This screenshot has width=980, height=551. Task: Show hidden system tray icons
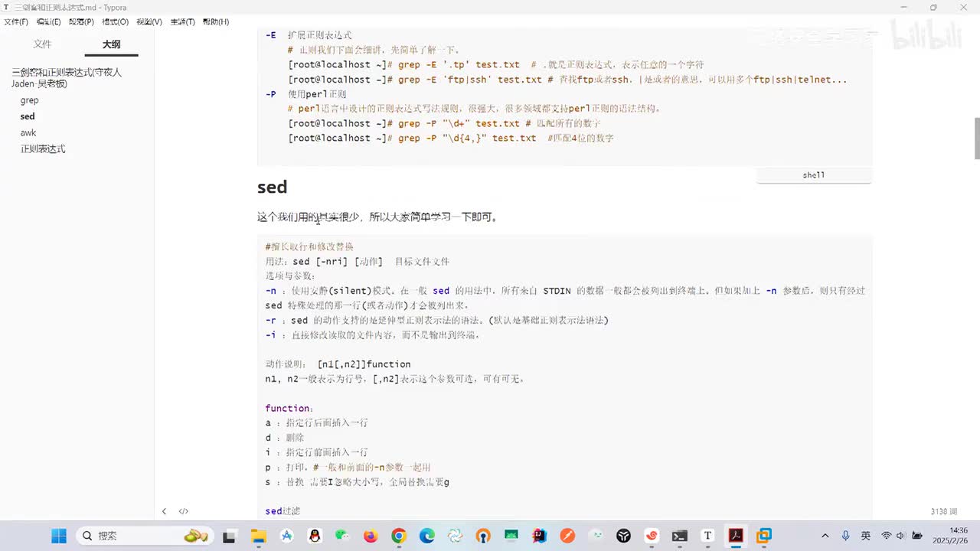click(x=825, y=536)
